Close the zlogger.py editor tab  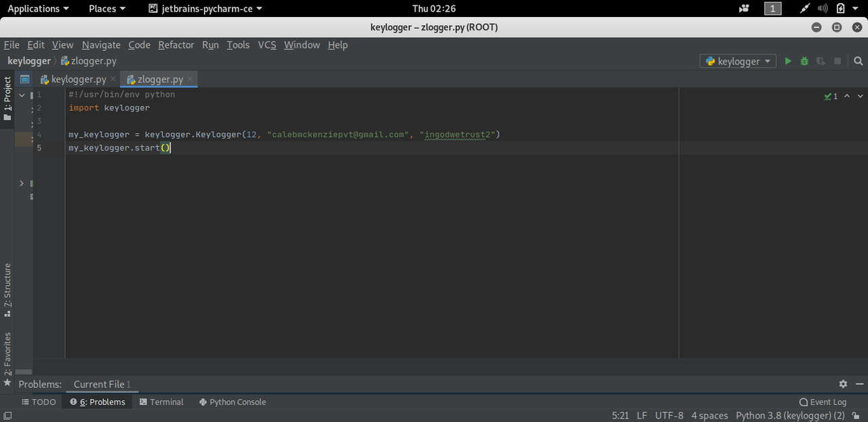point(191,79)
